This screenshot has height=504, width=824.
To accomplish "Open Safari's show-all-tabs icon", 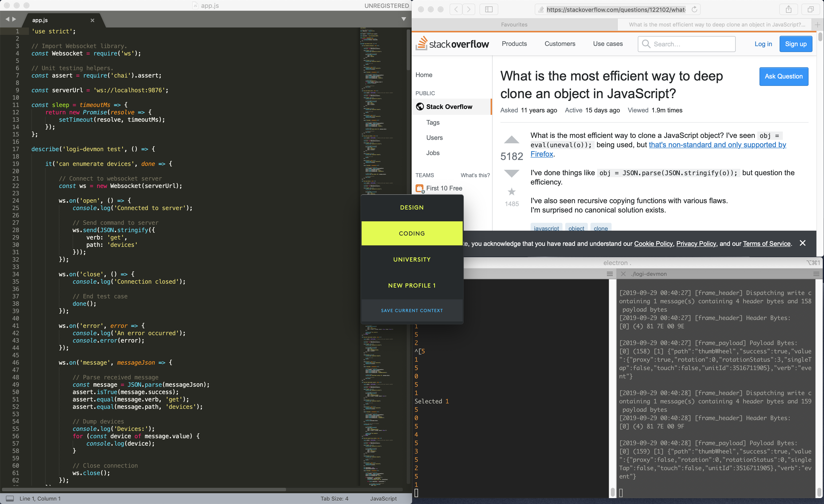I will point(810,9).
